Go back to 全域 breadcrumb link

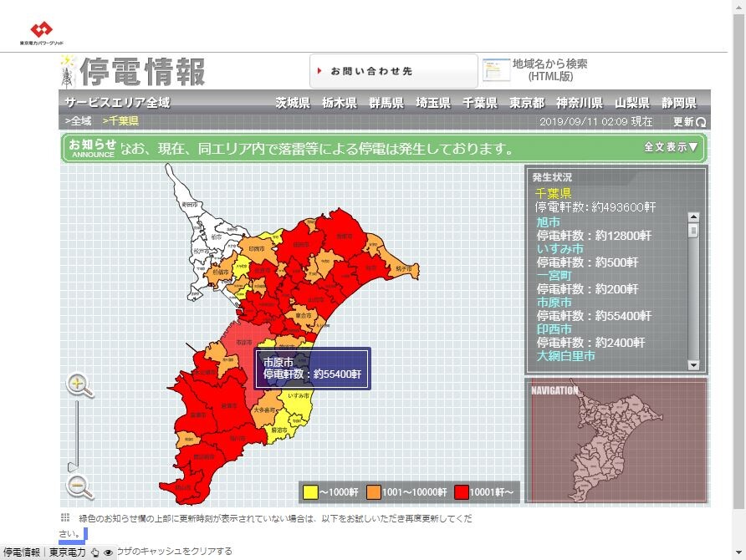(x=79, y=121)
